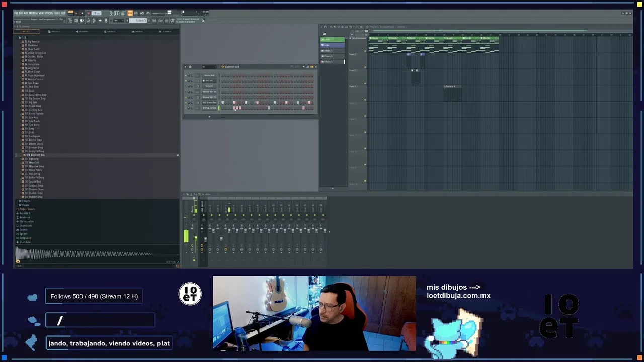Screen dimensions: 644x362
Task: Select the PLUGINS browser tab
Action: tap(82, 32)
